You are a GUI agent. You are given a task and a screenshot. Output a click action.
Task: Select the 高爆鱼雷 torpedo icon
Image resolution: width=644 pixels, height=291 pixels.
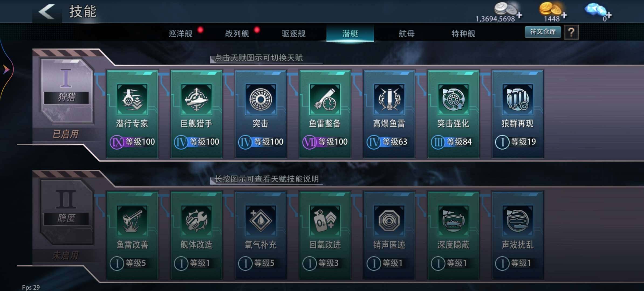(x=389, y=99)
